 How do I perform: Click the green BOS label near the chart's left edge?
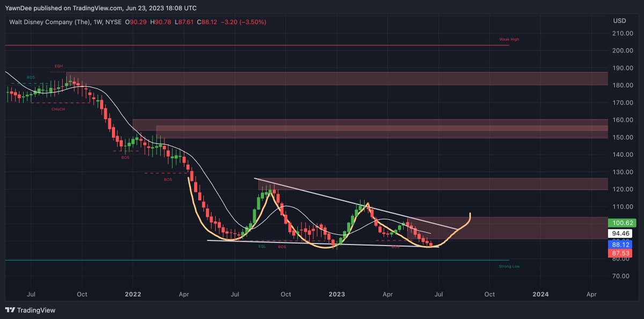click(x=31, y=77)
